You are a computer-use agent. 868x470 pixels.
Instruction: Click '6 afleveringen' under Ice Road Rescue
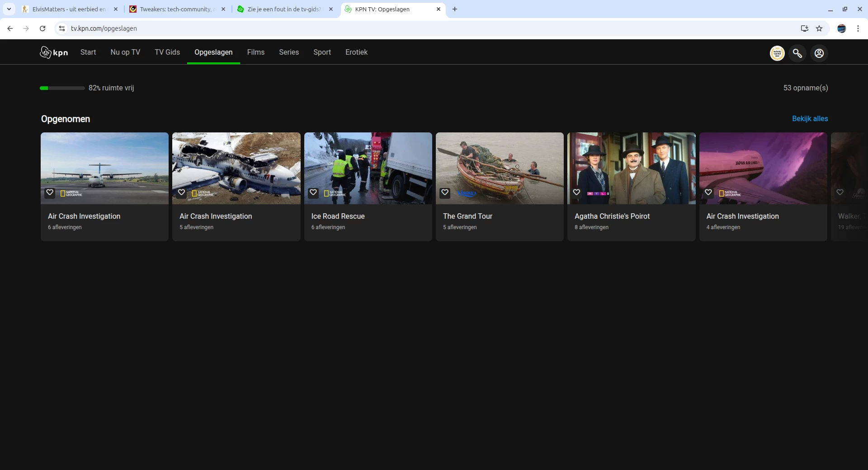click(x=328, y=227)
